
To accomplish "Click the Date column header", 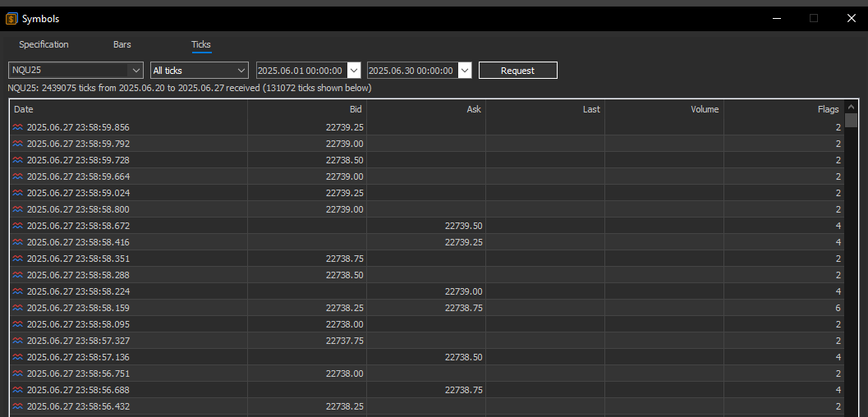I will coord(128,109).
